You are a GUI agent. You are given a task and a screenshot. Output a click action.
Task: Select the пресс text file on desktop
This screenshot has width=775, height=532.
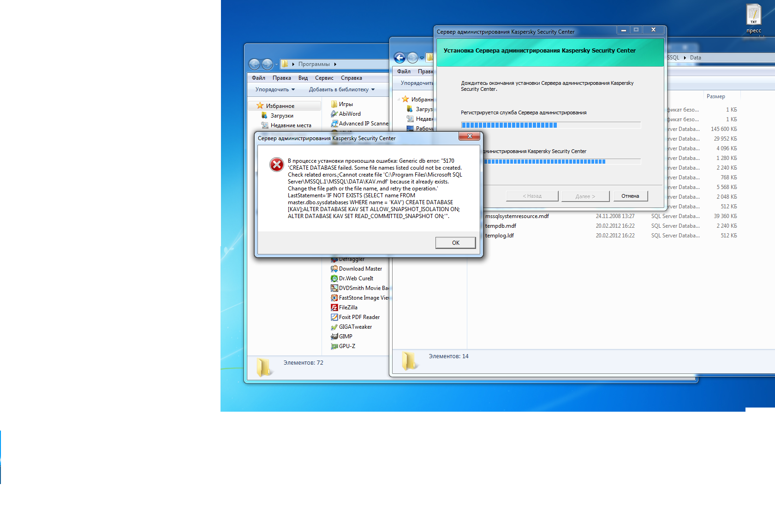(x=754, y=19)
